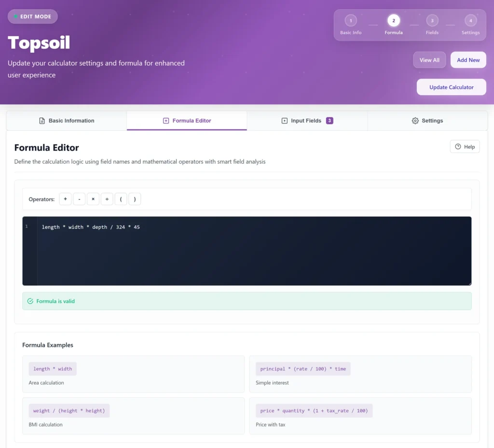Use the 'length * width' example formula
The width and height of the screenshot is (494, 448).
click(53, 369)
